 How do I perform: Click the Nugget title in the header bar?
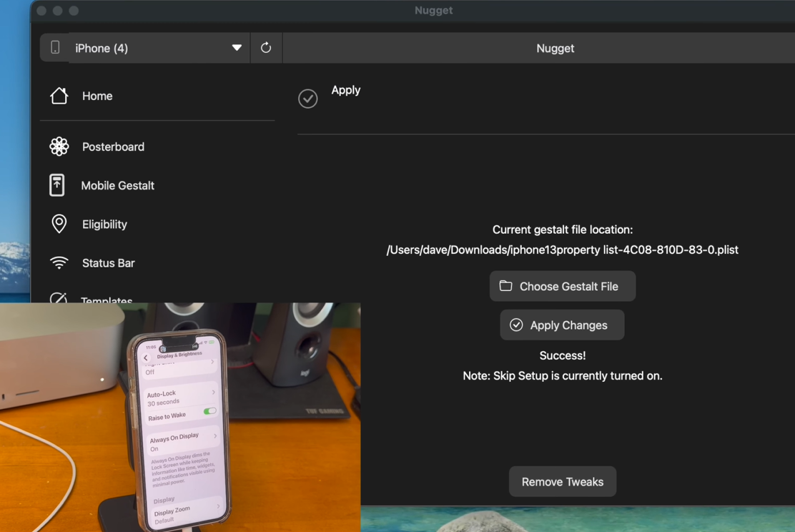555,48
